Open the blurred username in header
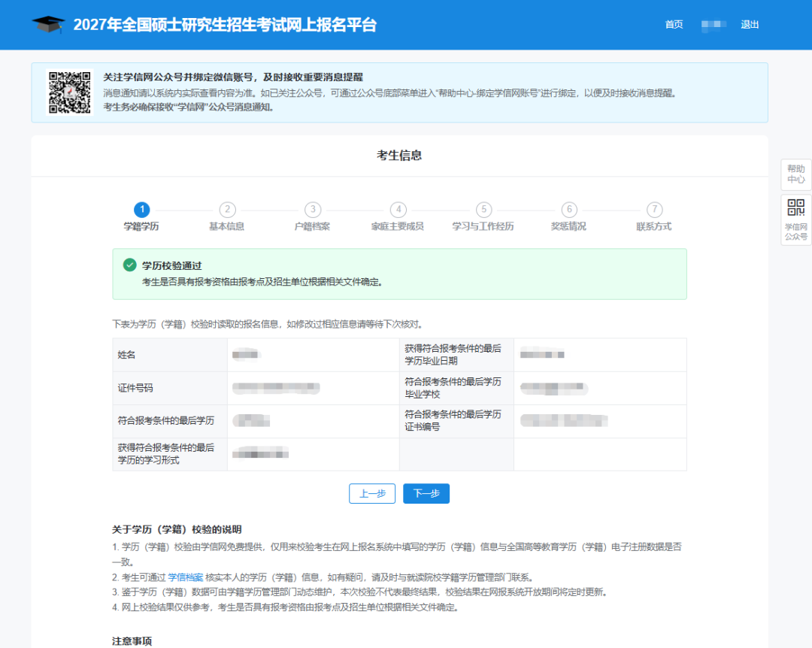 [x=714, y=24]
